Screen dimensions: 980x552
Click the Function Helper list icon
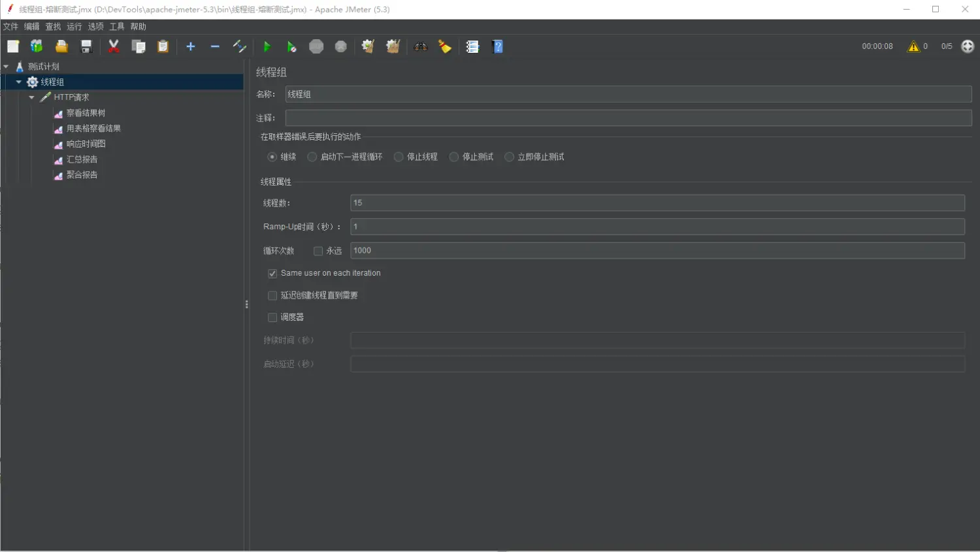click(472, 46)
